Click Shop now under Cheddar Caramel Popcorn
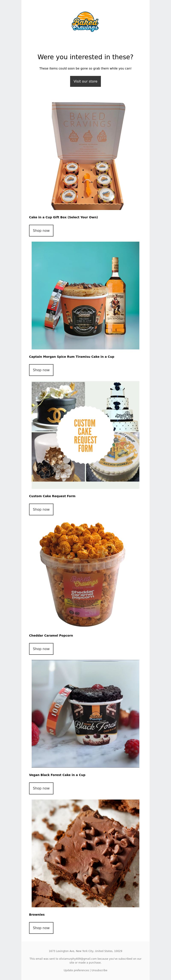Screen dimensions: 171x980 coord(41,649)
